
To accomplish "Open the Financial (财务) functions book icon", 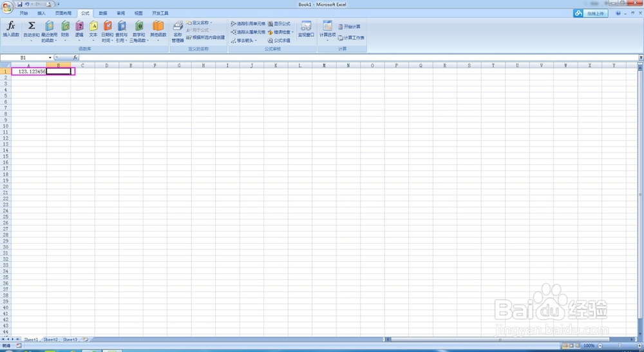I will click(65, 26).
